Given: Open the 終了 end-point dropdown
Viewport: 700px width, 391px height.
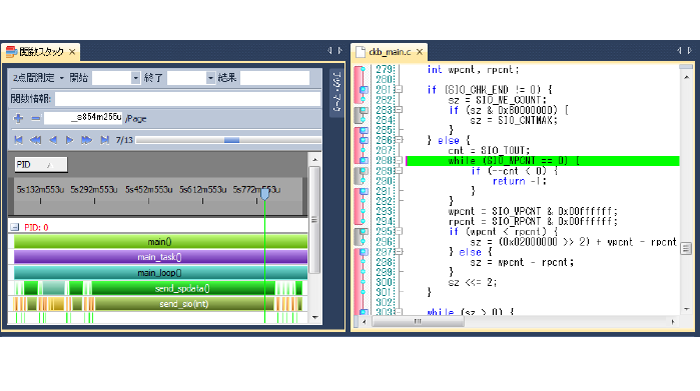Looking at the screenshot, I should click(210, 78).
